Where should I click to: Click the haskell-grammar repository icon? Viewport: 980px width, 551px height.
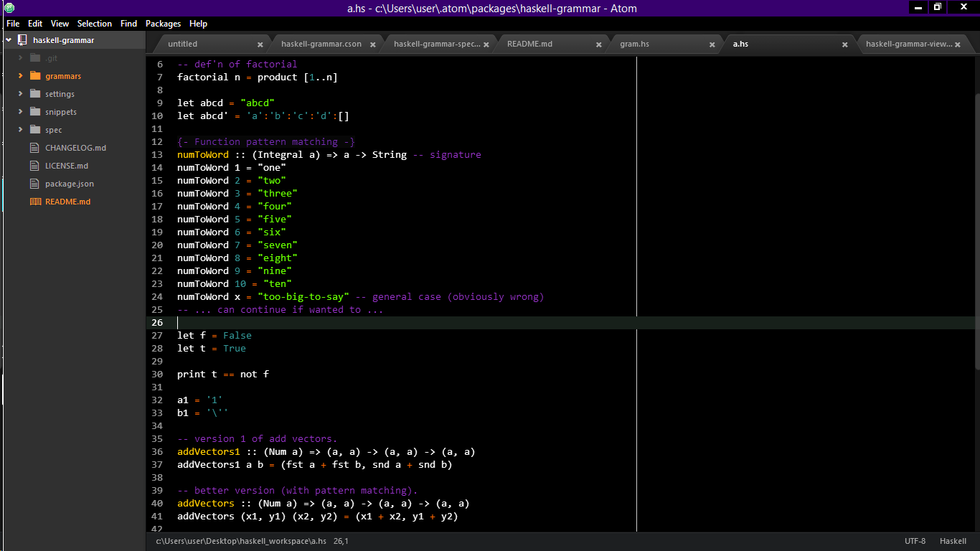pyautogui.click(x=22, y=40)
